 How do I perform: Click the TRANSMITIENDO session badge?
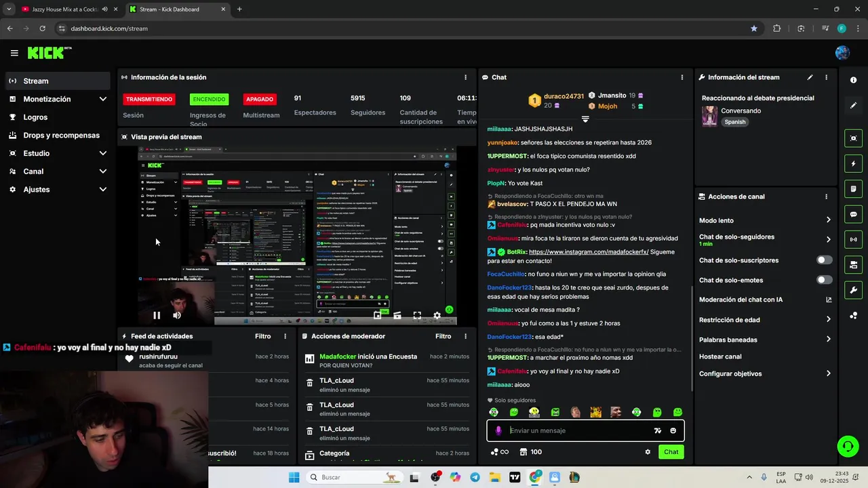pyautogui.click(x=149, y=99)
